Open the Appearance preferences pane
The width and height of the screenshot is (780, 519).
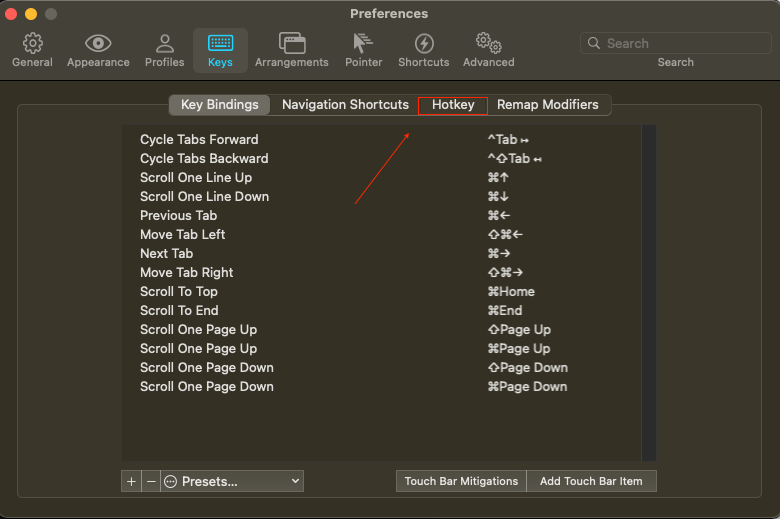[x=98, y=50]
